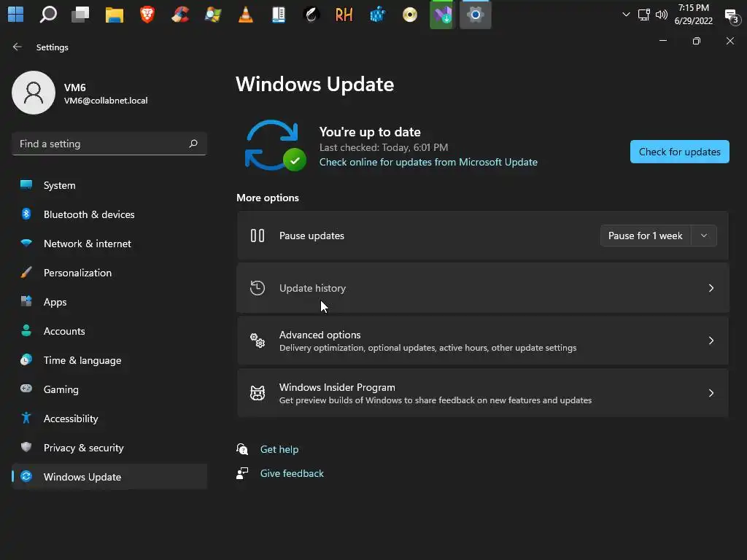Open Time & language settings
Image resolution: width=747 pixels, height=560 pixels.
click(x=109, y=360)
